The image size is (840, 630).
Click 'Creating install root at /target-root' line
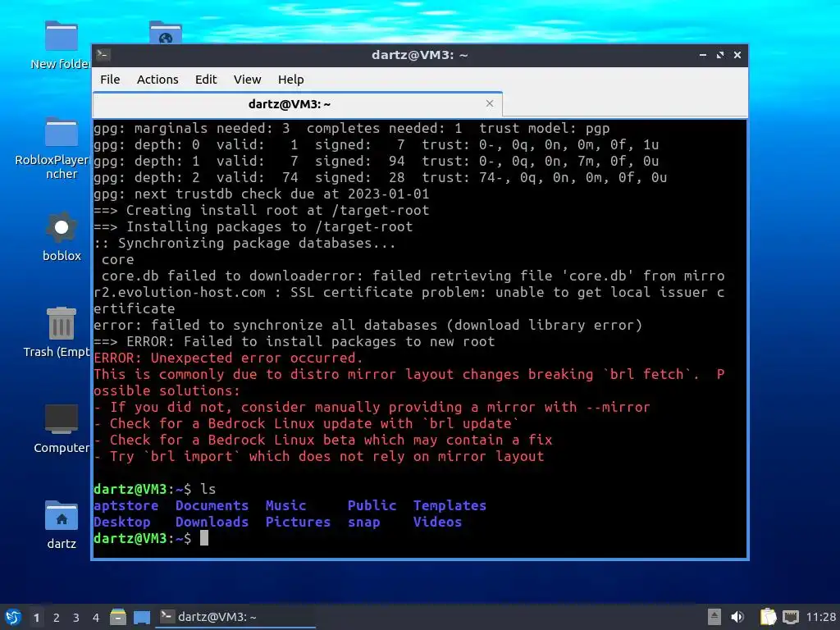262,211
